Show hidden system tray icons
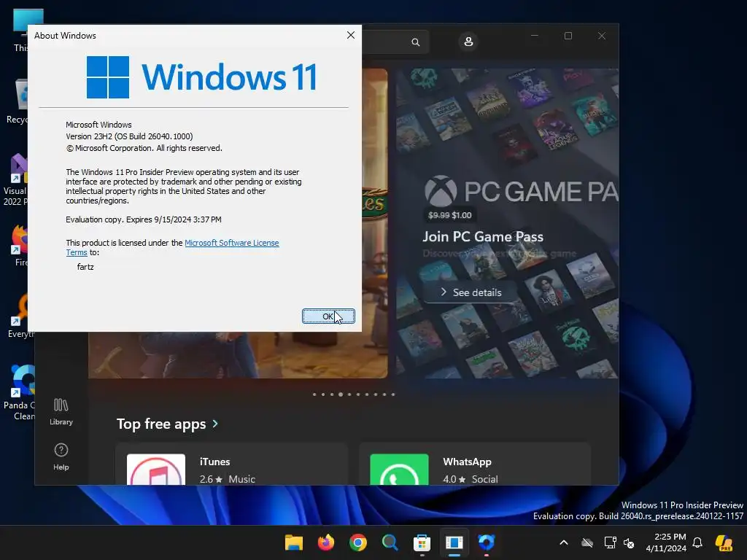Screen dimensions: 747x560 pyautogui.click(x=564, y=542)
